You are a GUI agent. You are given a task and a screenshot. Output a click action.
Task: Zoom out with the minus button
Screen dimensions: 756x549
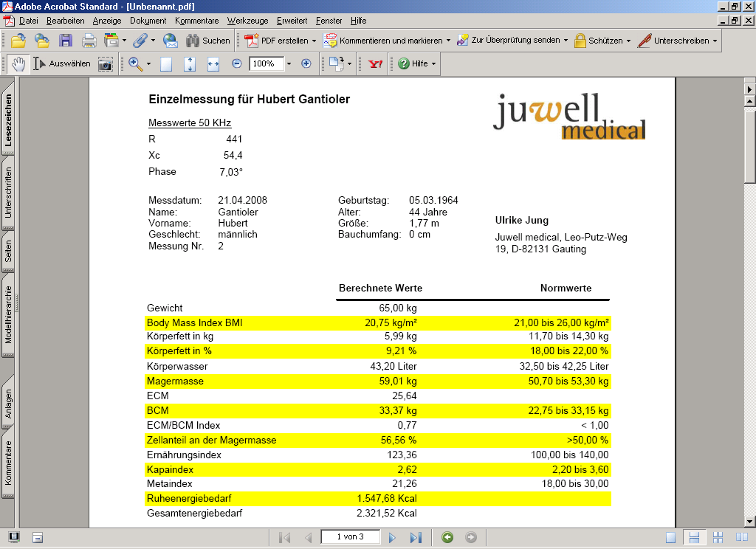click(x=237, y=63)
